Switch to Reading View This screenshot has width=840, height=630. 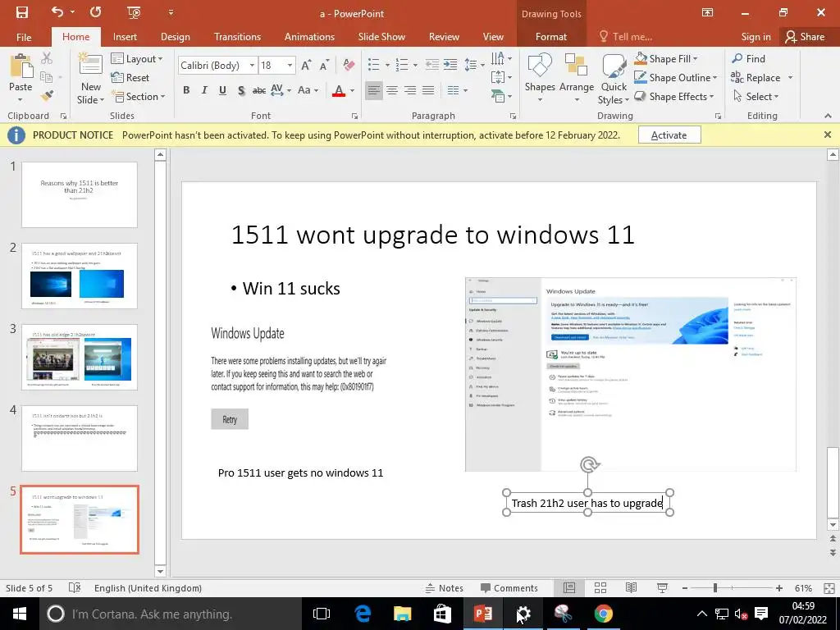[632, 587]
